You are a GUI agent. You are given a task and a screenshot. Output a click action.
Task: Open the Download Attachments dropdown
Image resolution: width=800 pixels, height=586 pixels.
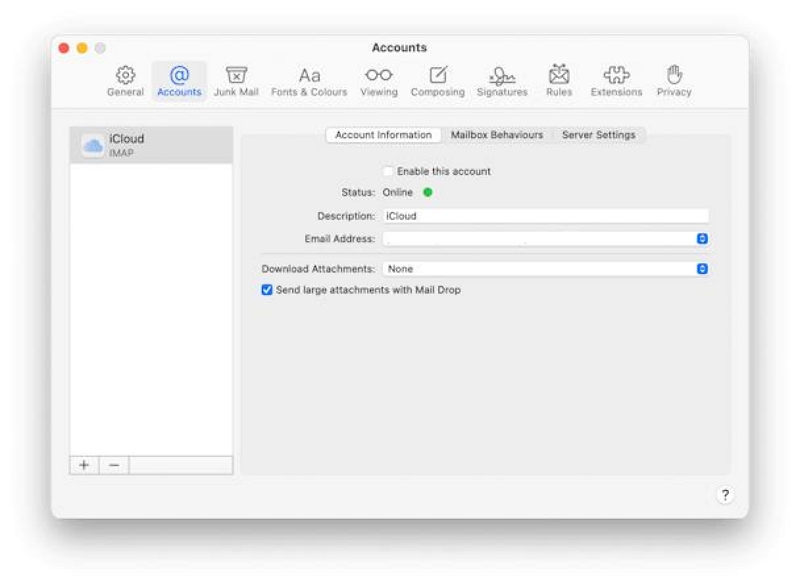pyautogui.click(x=545, y=269)
